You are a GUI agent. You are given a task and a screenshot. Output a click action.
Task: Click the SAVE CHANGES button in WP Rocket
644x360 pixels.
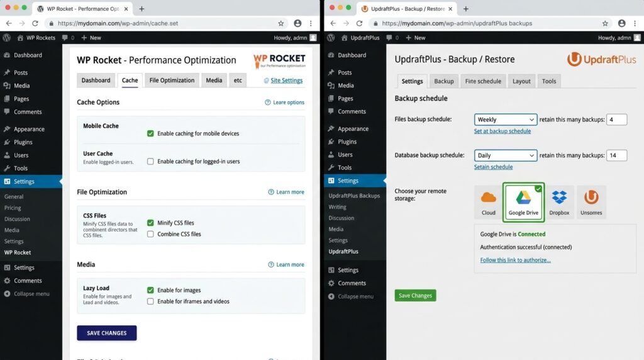[107, 333]
